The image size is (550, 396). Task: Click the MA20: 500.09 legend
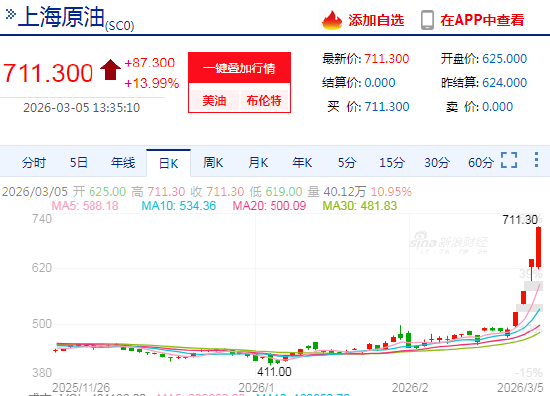tap(269, 206)
